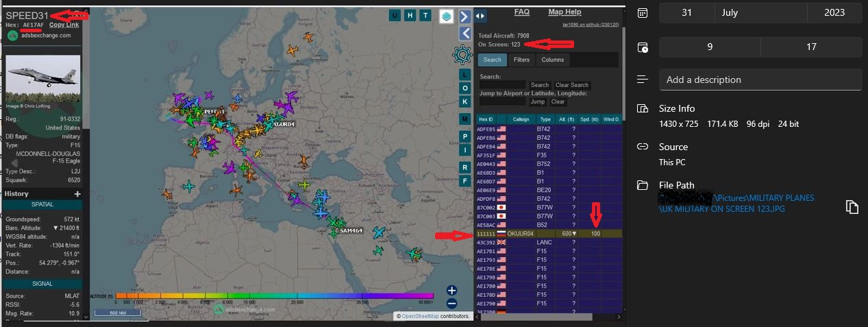
Task: Click the Add a description field
Action: (760, 80)
